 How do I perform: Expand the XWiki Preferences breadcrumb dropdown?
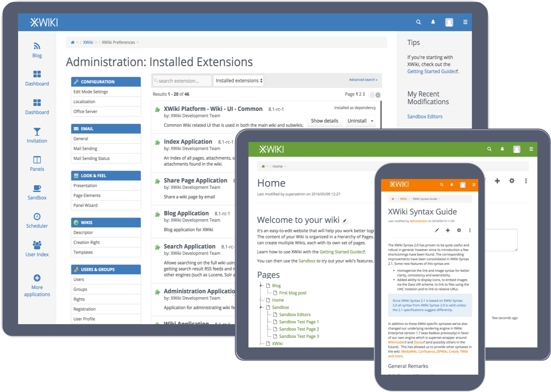(138, 43)
